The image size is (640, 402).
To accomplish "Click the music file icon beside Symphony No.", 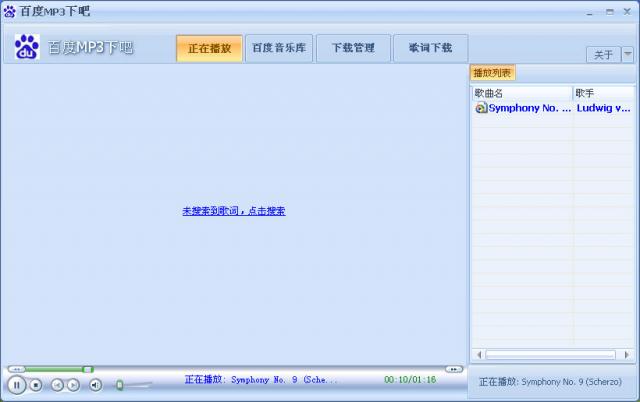I will 481,107.
